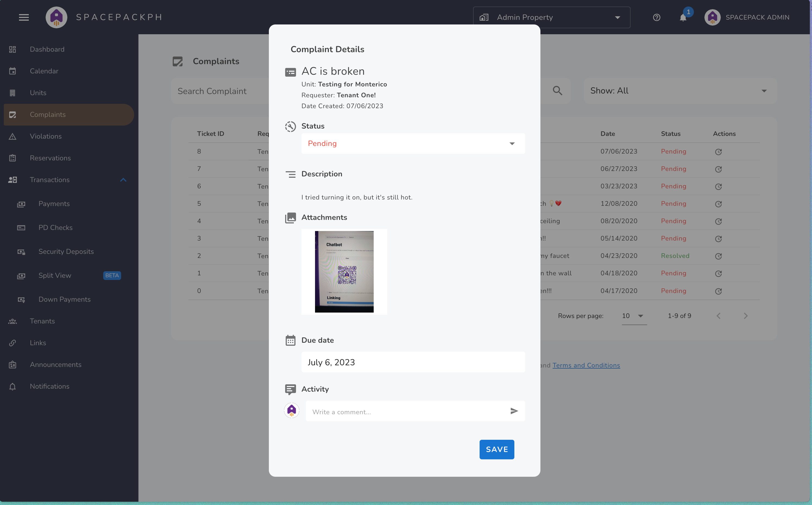Screen dimensions: 812x505
Task: Open the Chatbot attachment thumbnail
Action: point(344,272)
